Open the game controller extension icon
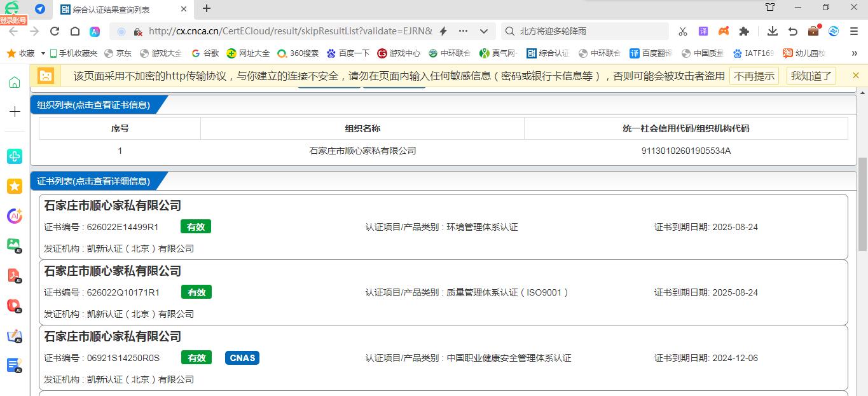The height and width of the screenshot is (396, 868). point(724,31)
